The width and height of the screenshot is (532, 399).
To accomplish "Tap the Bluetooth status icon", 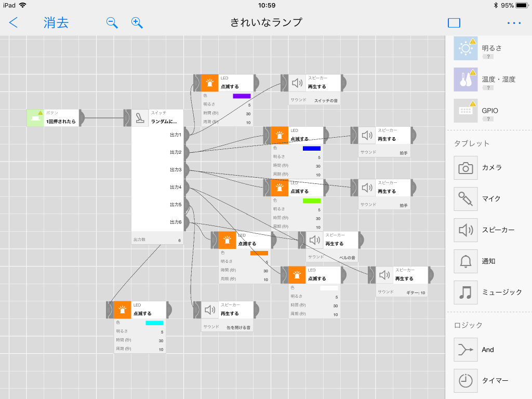I will (x=496, y=5).
